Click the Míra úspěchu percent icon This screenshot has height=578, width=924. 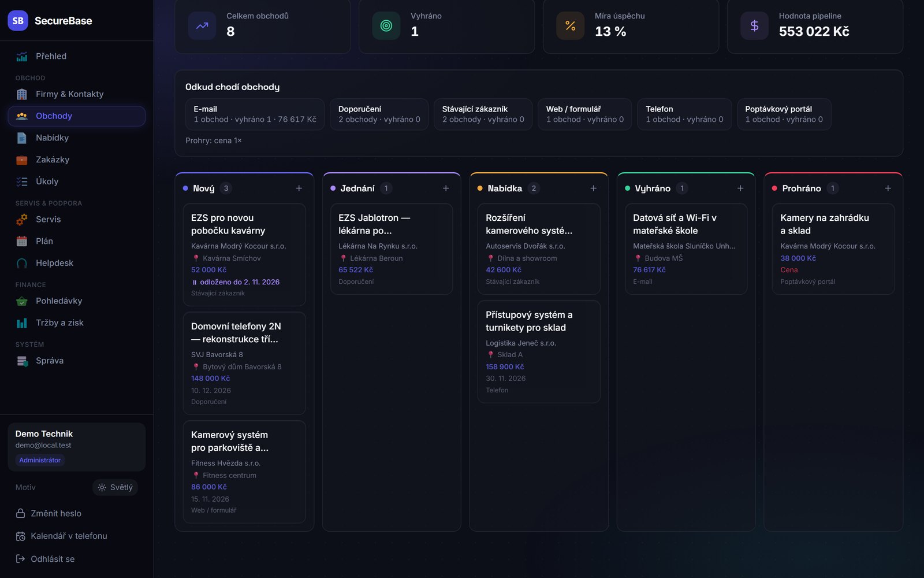point(571,26)
